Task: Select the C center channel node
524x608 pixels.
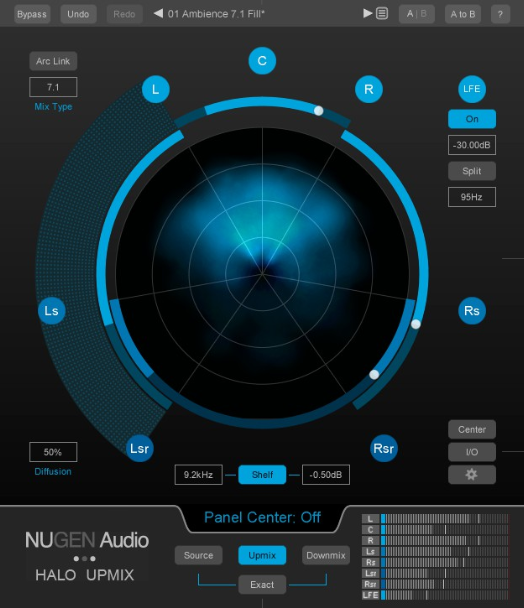Action: click(x=262, y=61)
